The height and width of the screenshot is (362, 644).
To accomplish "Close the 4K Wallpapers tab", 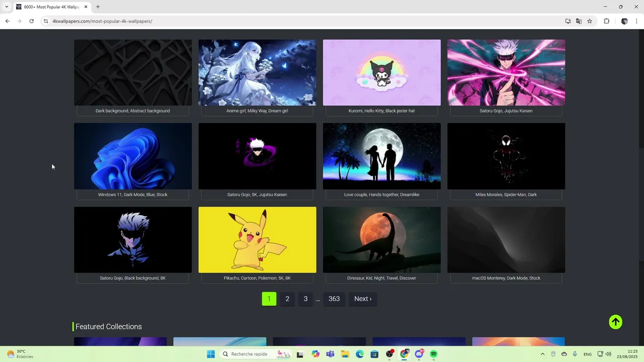I will pyautogui.click(x=86, y=7).
